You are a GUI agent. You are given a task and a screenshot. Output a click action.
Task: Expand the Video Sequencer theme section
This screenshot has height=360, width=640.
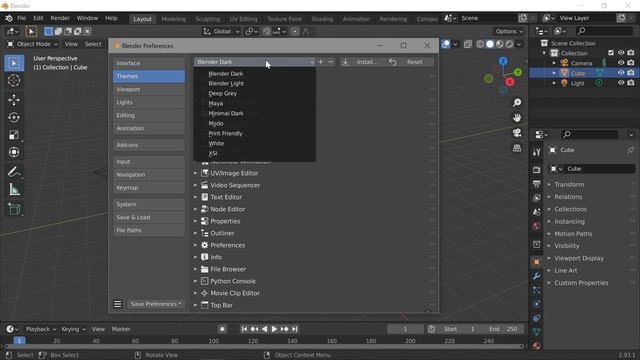[195, 185]
